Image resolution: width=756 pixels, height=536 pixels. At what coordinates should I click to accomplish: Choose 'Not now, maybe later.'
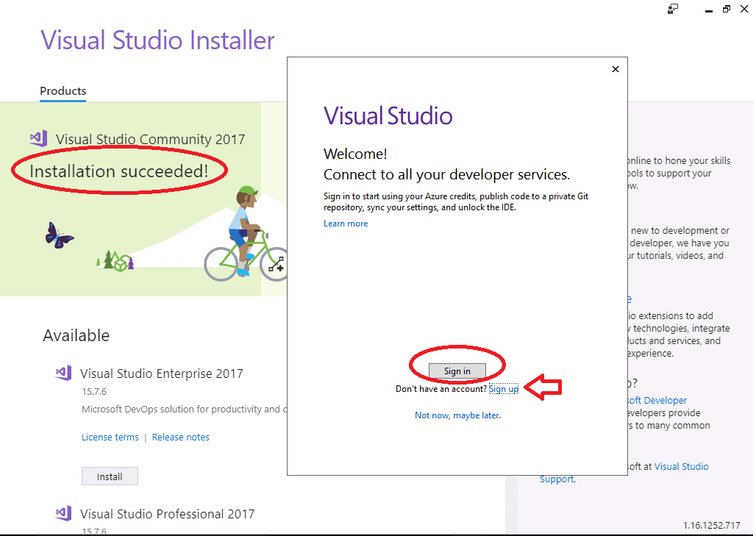457,415
